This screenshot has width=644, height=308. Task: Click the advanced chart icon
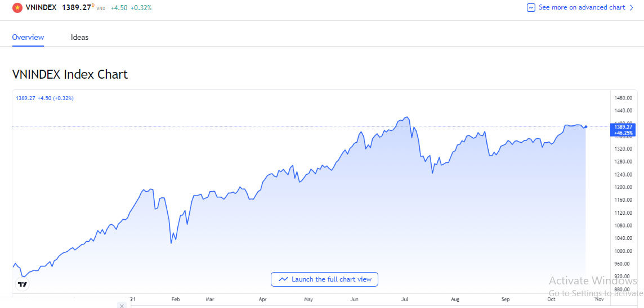coord(531,8)
